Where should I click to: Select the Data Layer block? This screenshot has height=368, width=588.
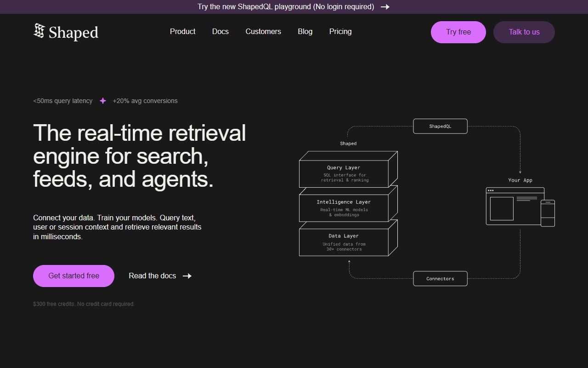pyautogui.click(x=344, y=242)
